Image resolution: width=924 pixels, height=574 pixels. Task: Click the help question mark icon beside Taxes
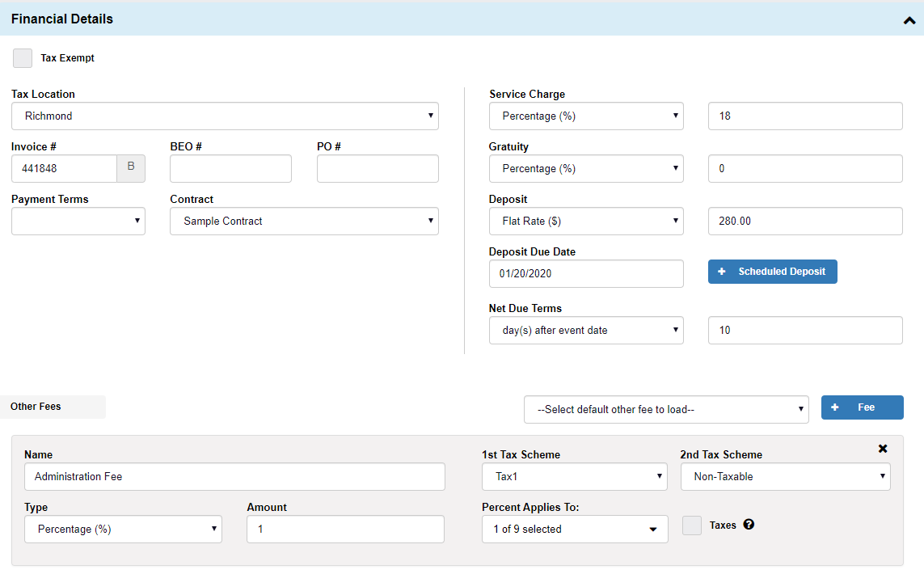[749, 525]
